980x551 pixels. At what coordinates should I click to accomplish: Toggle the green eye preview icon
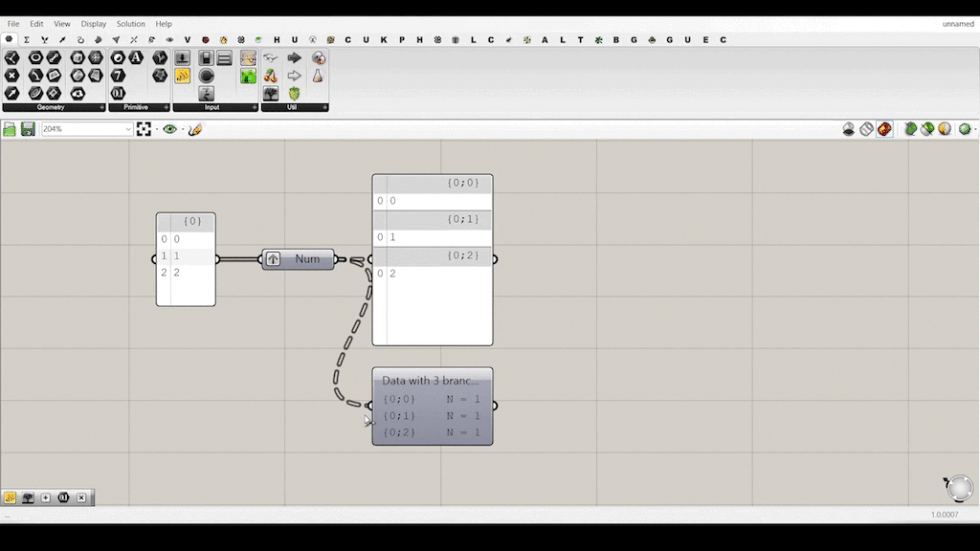coord(169,129)
